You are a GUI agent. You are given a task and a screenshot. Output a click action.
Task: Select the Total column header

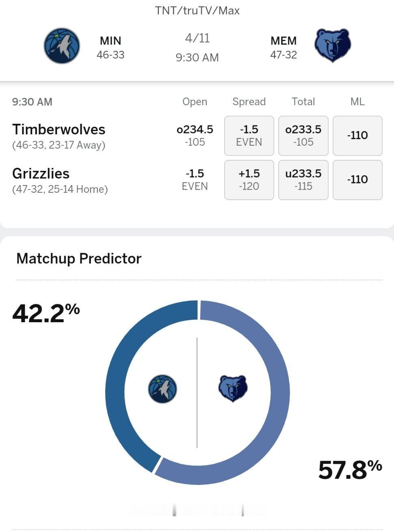point(303,101)
